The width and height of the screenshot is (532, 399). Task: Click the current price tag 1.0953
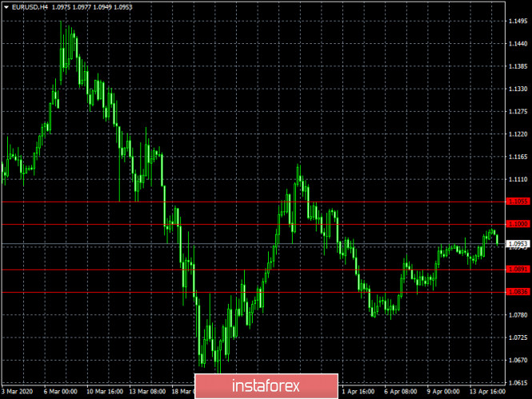[x=518, y=244]
